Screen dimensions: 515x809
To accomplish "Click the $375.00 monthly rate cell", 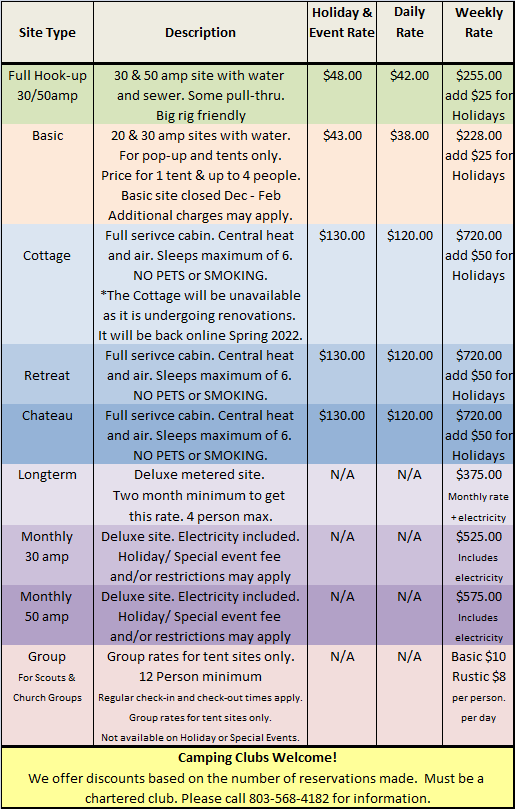I will point(478,494).
